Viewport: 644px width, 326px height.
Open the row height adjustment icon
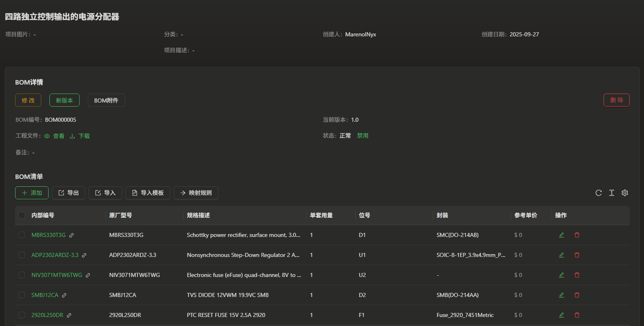click(x=611, y=193)
